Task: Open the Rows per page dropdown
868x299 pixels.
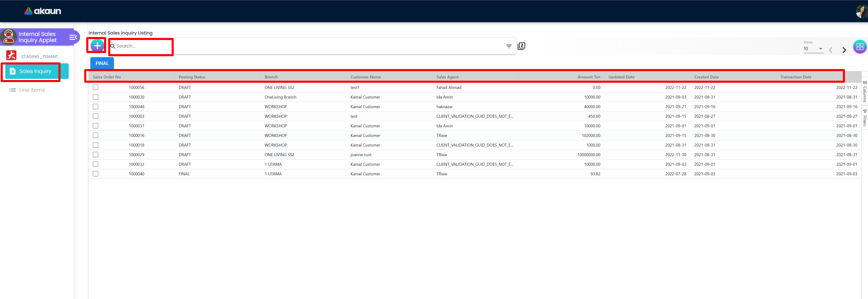Action: pyautogui.click(x=813, y=49)
